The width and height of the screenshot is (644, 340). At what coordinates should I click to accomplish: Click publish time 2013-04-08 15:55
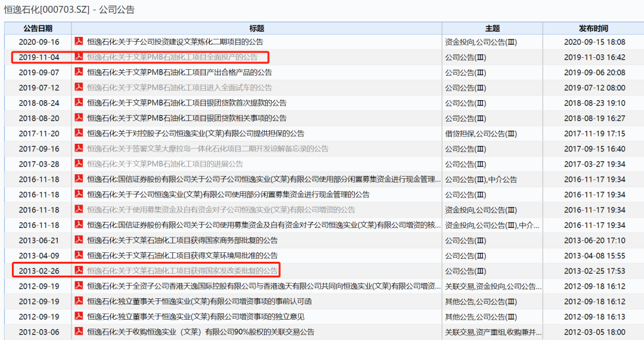(x=595, y=255)
